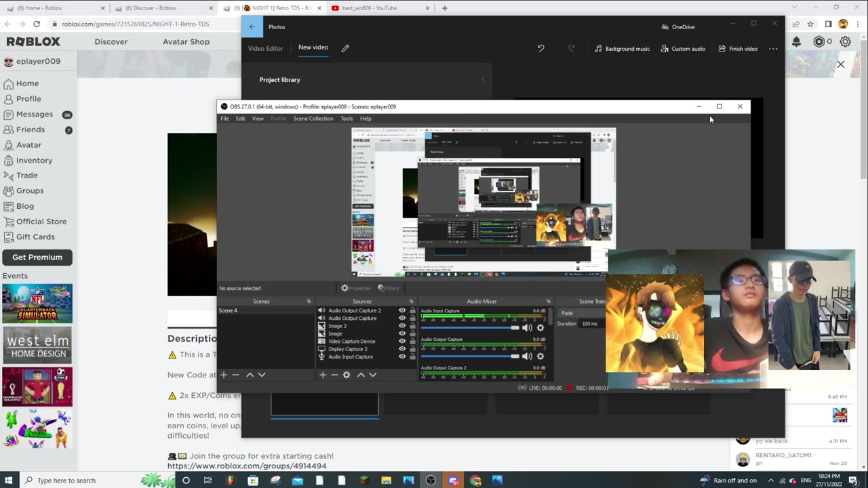Toggle visibility of Audio Output Capture source
The image size is (868, 488).
pos(402,318)
